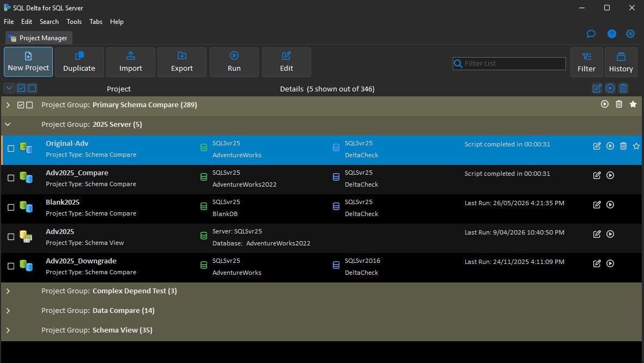The height and width of the screenshot is (363, 644).
Task: Click the BlankDB source database text
Action: pos(224,214)
